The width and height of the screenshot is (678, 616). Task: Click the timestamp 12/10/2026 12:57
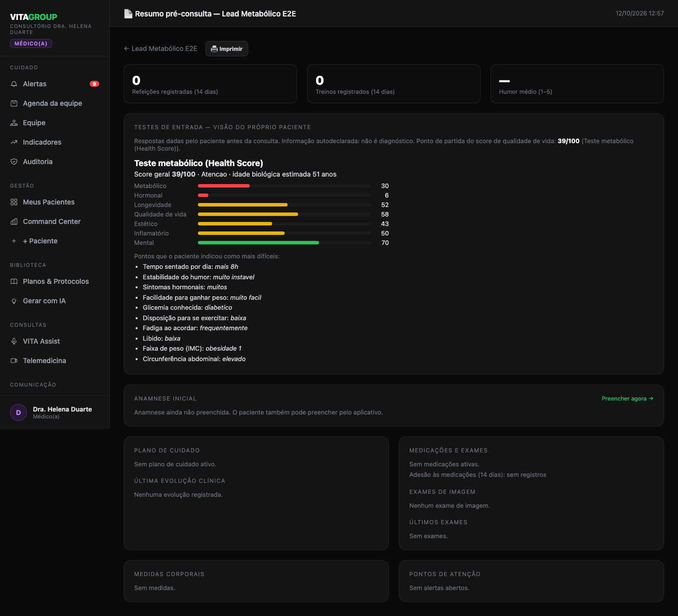pos(640,13)
